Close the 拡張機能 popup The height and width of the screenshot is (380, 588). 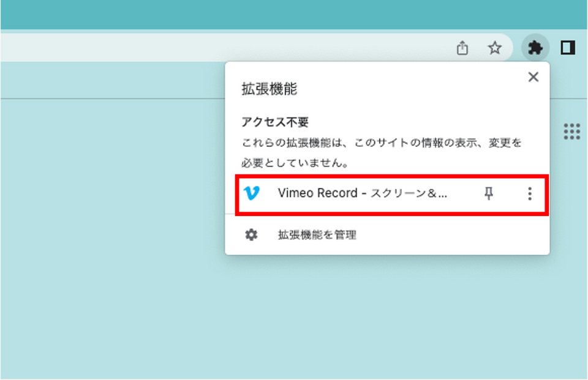[x=533, y=77]
